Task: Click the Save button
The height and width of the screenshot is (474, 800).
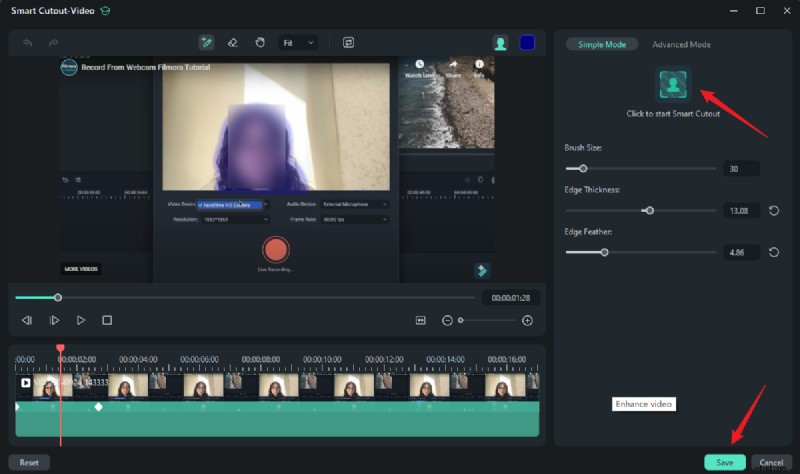Action: 724,462
